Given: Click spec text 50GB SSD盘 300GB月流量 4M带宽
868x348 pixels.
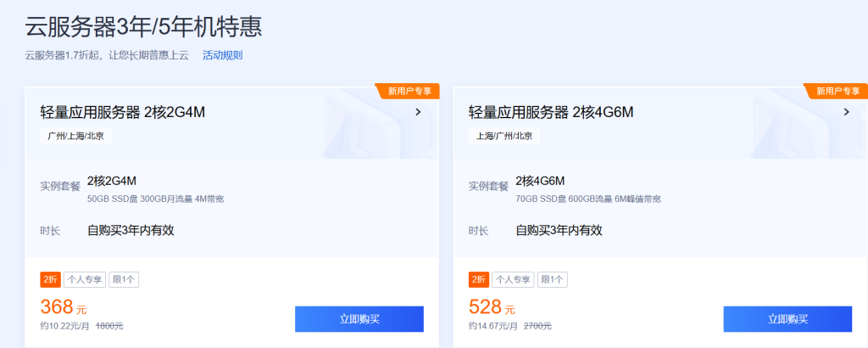Looking at the screenshot, I should (156, 199).
